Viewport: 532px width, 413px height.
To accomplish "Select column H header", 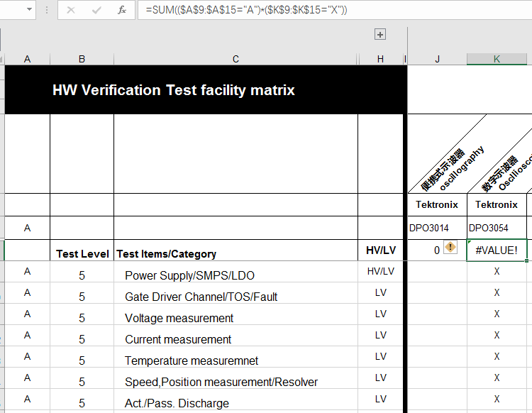I will (x=380, y=59).
